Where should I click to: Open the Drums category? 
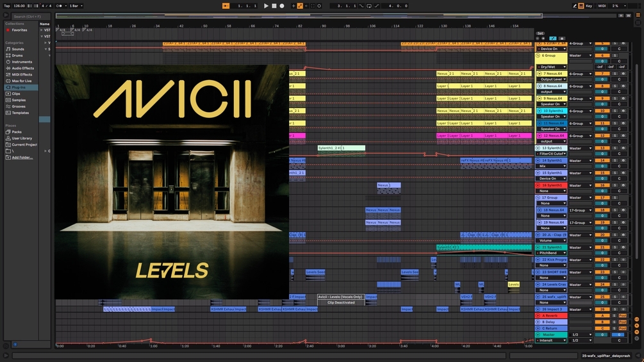click(x=17, y=55)
